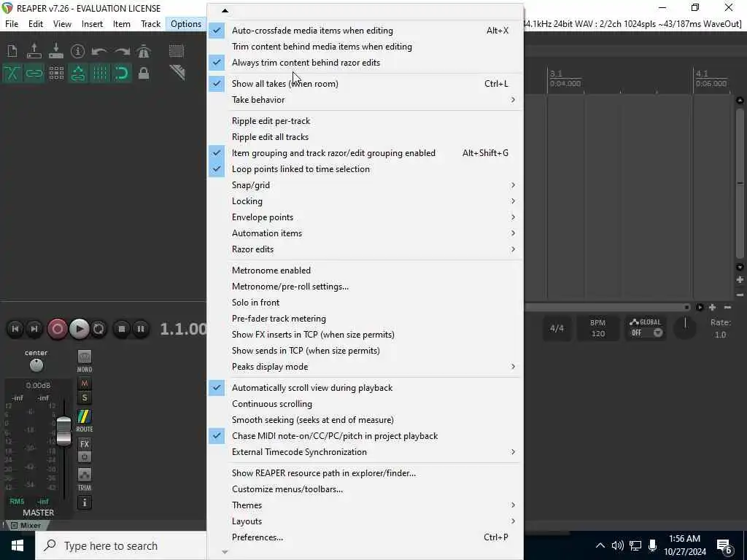This screenshot has width=747, height=560.
Task: Click the diagonal striped toolbar icon
Action: (177, 73)
